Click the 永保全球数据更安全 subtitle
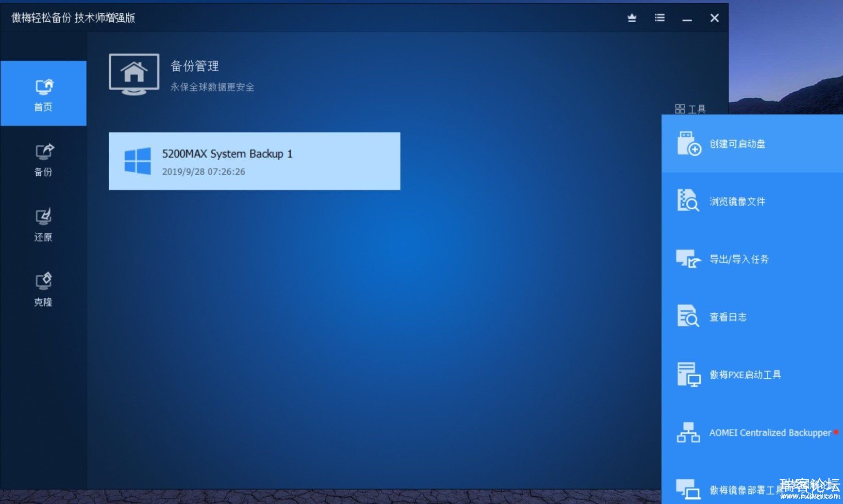Image resolution: width=843 pixels, height=504 pixels. click(x=212, y=87)
